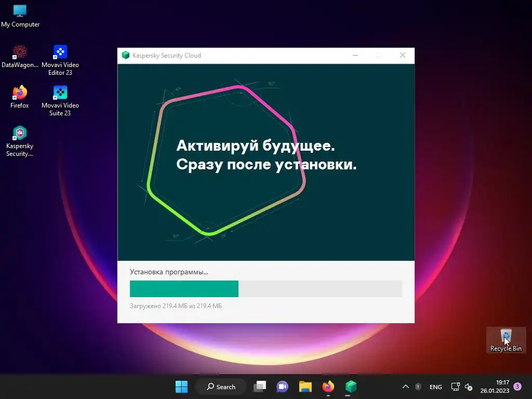
Task: Launch the Chat app from taskbar
Action: (282, 387)
